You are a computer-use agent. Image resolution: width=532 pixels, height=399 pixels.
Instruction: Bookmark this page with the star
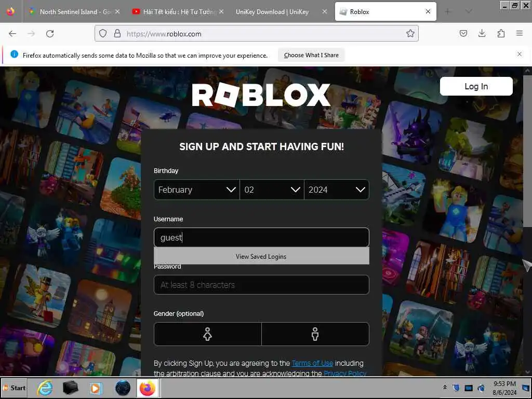click(410, 34)
